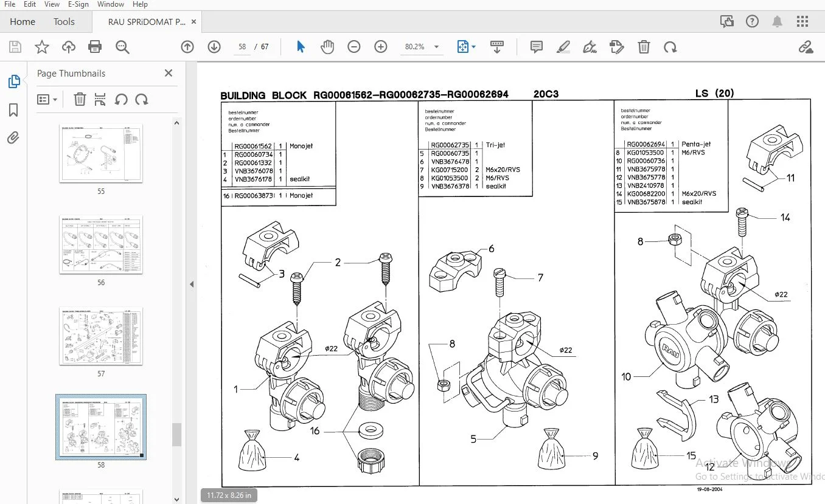
Task: Click the thumbnail panel scrollbar thumb
Action: (176, 435)
